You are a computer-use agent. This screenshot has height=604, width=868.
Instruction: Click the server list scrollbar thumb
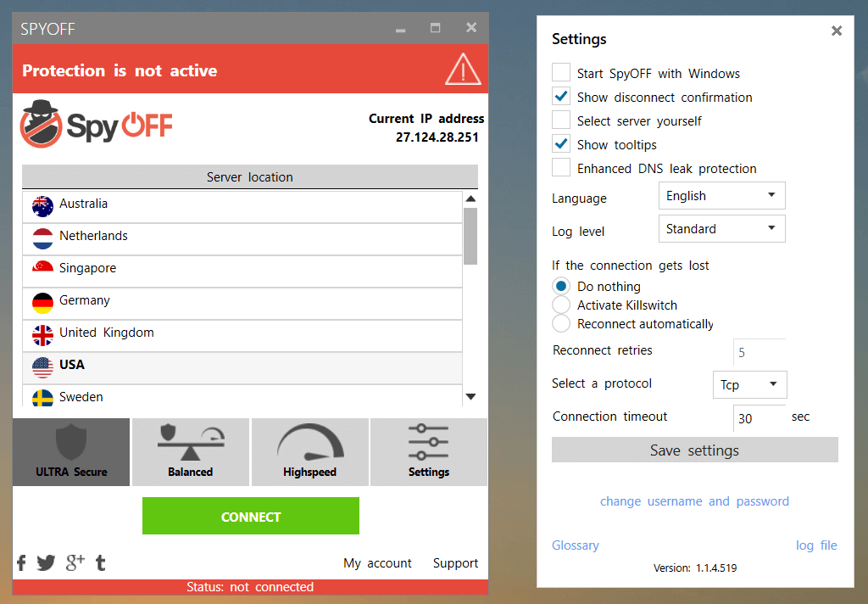tap(470, 237)
